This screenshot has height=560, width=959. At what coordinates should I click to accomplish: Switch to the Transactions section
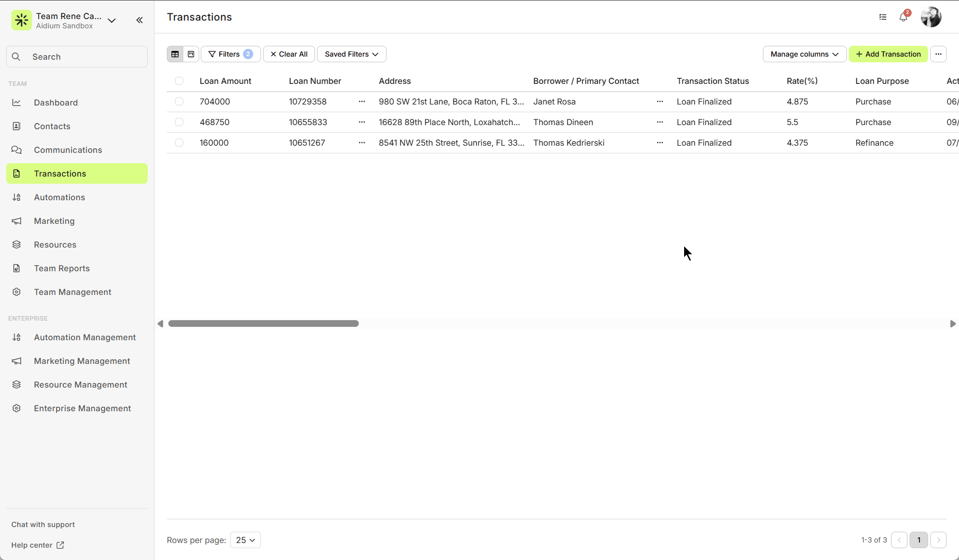[60, 173]
